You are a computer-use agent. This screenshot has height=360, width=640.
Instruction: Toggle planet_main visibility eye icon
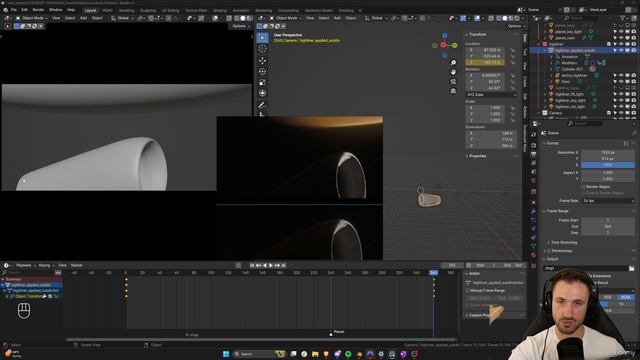pyautogui.click(x=621, y=38)
